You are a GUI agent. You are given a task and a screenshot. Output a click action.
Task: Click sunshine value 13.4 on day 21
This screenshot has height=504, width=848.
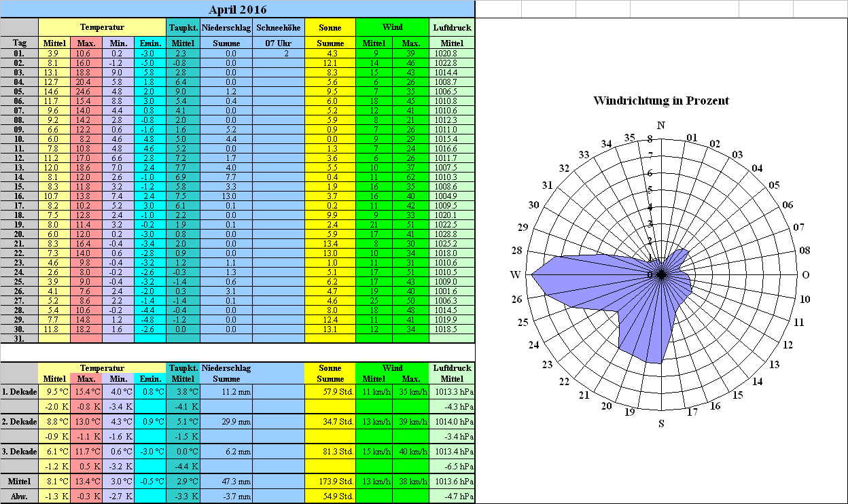330,243
